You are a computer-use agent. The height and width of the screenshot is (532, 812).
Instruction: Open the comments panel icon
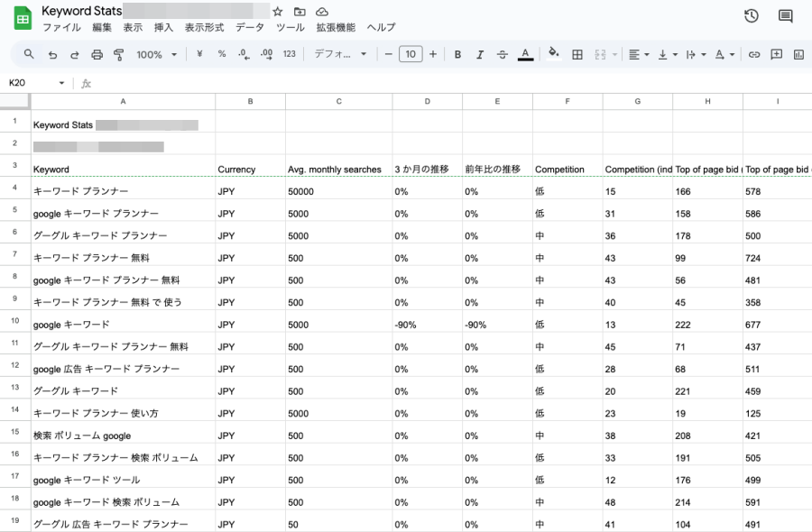pos(785,16)
